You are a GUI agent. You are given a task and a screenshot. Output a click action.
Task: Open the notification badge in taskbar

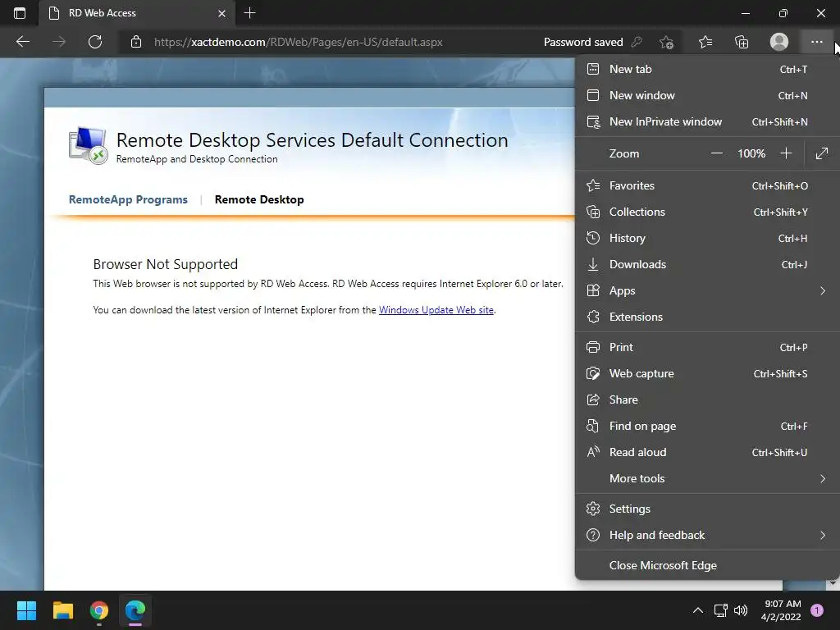(817, 610)
